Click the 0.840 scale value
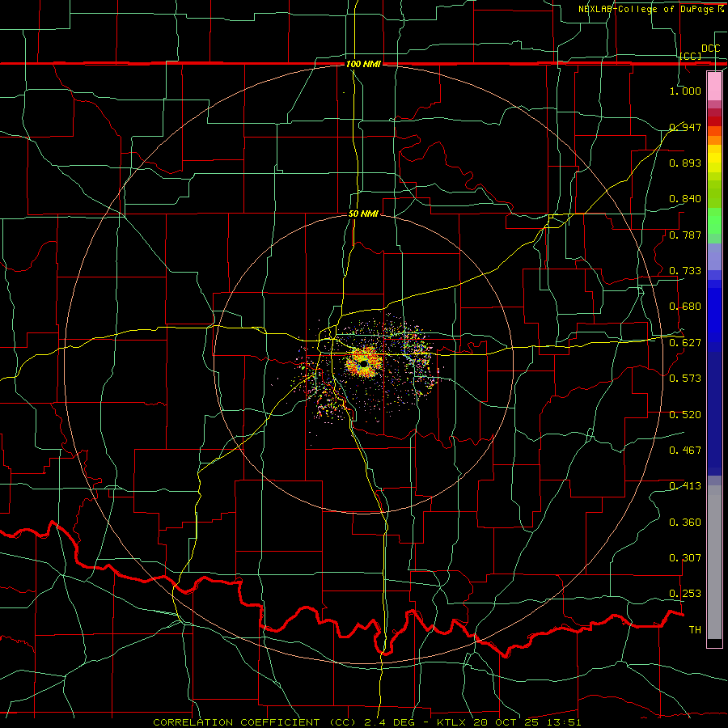The height and width of the screenshot is (728, 728). (685, 199)
